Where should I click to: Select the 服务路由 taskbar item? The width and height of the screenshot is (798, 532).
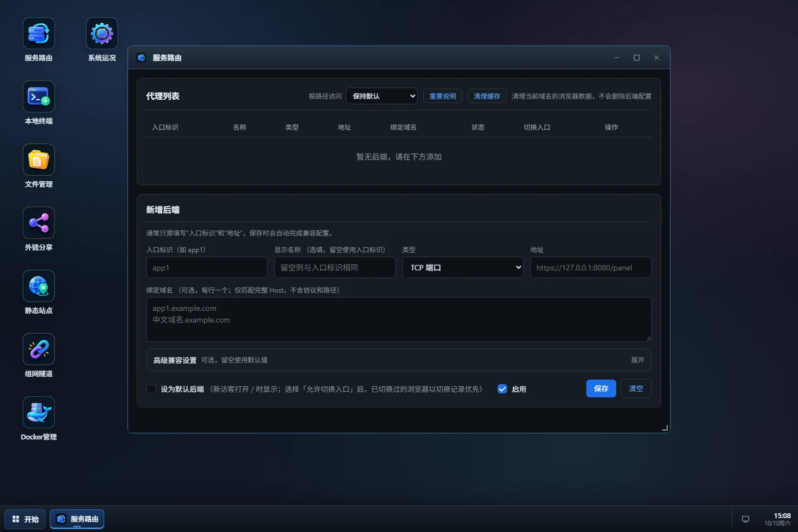coord(77,519)
